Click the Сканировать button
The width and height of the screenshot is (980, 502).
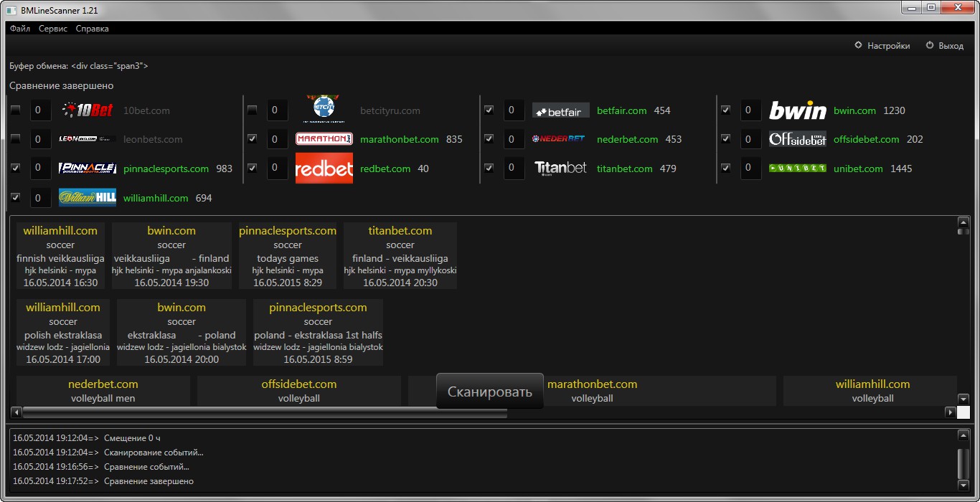pos(490,392)
